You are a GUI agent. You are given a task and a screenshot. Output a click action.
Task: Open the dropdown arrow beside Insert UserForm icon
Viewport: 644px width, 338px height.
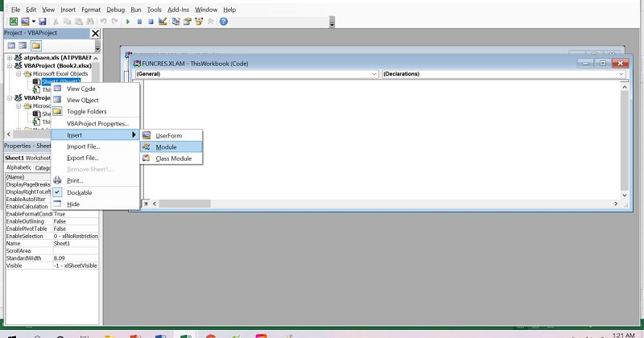pyautogui.click(x=34, y=22)
